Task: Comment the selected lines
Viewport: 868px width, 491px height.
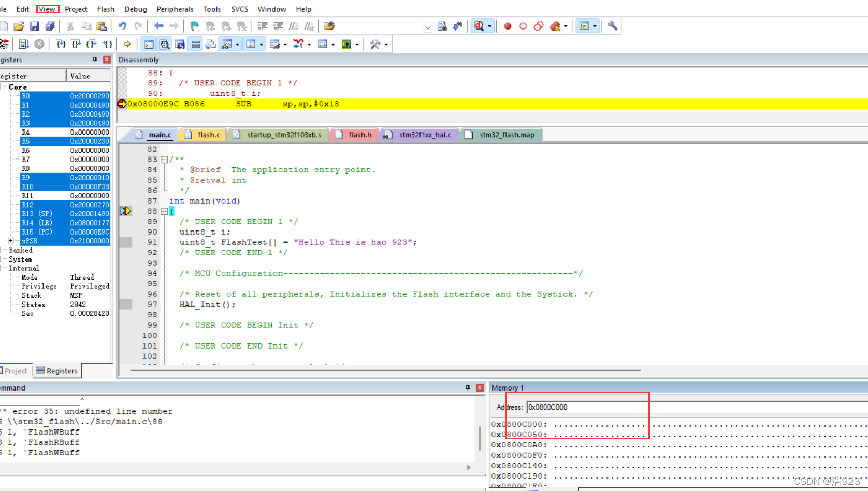Action: pos(294,26)
